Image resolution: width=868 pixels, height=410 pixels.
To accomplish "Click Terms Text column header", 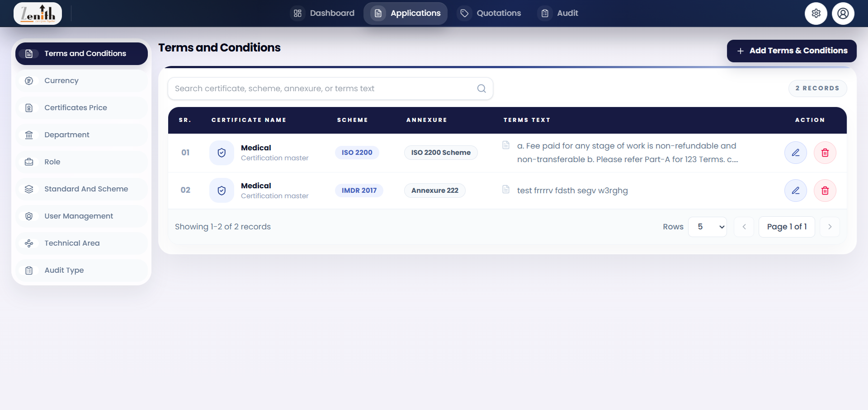I will (527, 120).
